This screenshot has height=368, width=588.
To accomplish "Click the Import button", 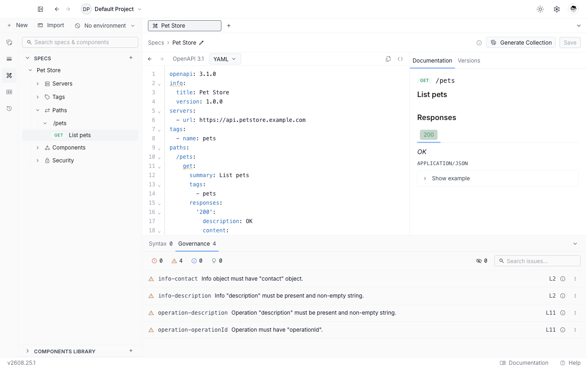I will tap(51, 25).
